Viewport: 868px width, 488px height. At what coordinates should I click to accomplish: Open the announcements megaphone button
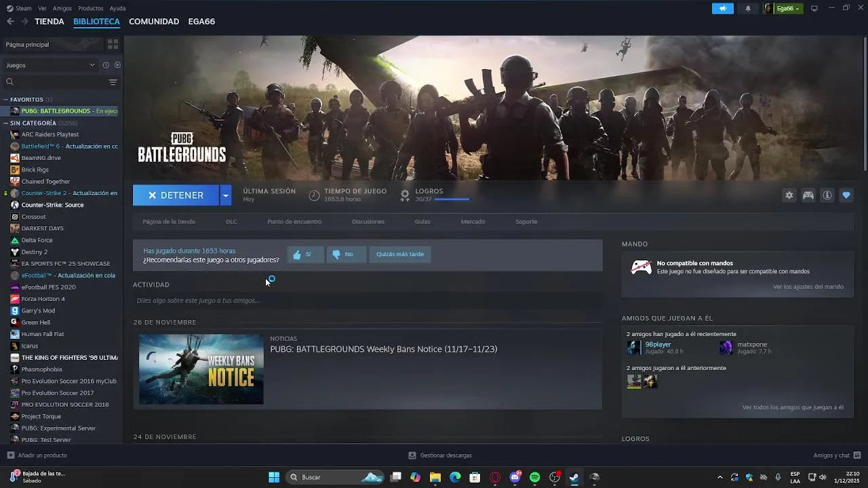[723, 8]
